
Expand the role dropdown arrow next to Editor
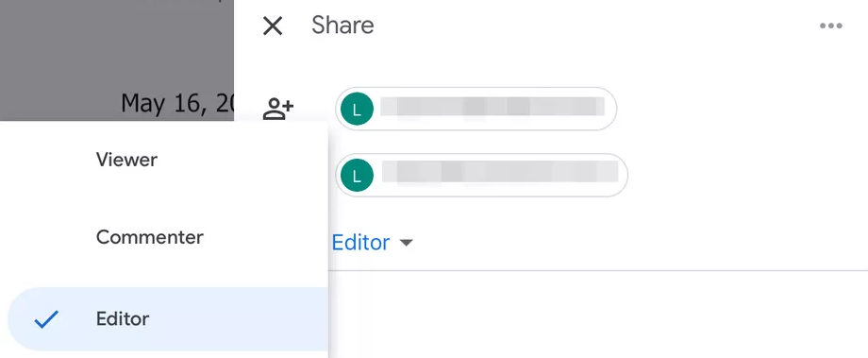click(x=407, y=243)
